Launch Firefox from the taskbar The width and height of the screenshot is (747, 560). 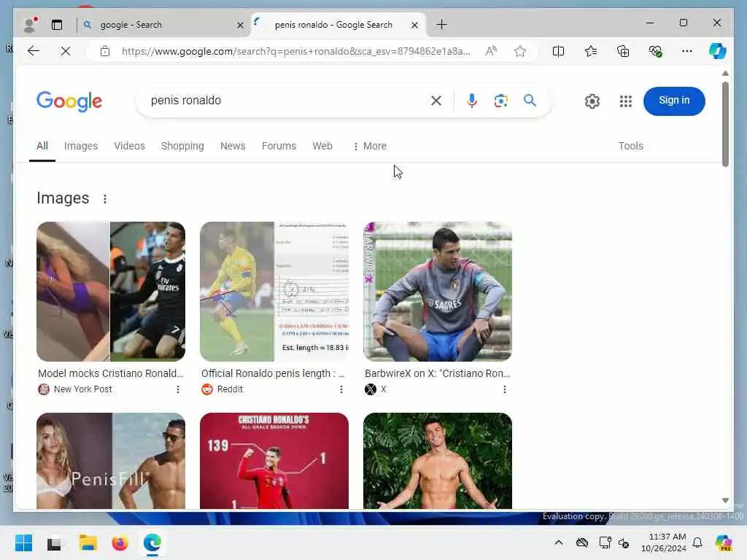pos(120,542)
